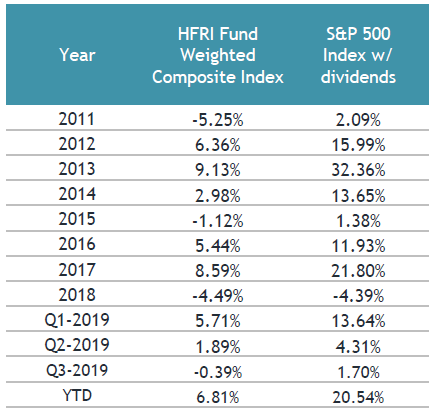The image size is (435, 417).
Task: Click the 1.38% S&P value for 2015
Action: (358, 221)
